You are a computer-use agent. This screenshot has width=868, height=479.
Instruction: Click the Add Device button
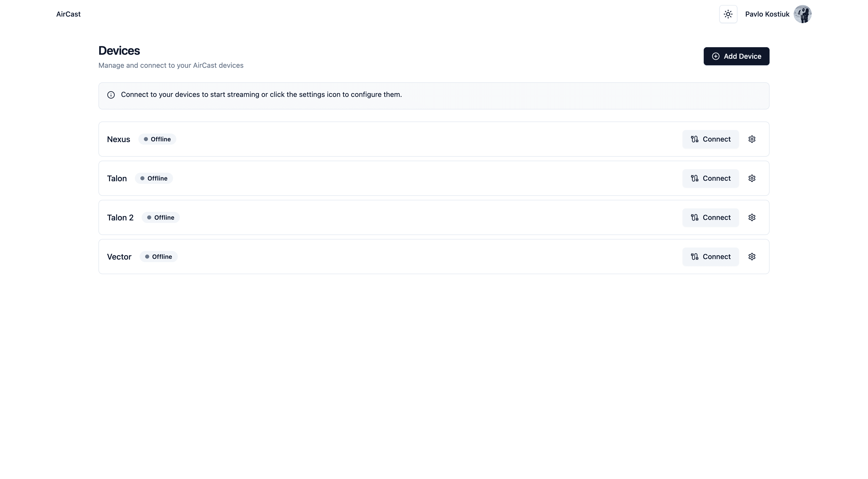[x=737, y=56]
